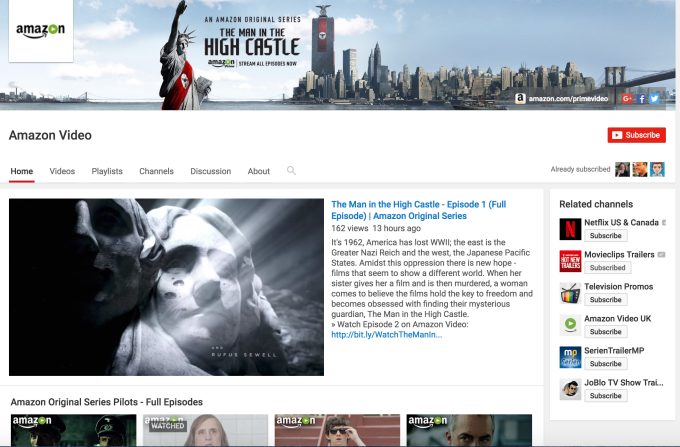
Task: Click the channel search magnifier icon
Action: tap(291, 170)
